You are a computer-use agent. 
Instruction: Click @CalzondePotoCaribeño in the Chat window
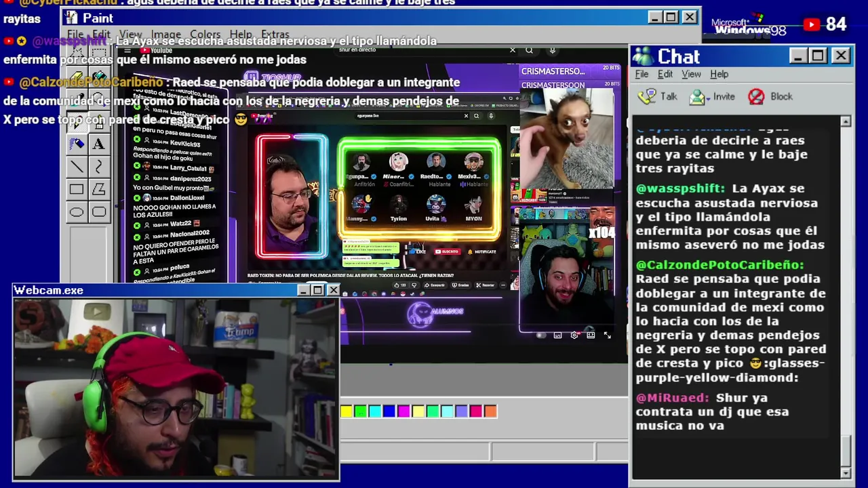[719, 264]
